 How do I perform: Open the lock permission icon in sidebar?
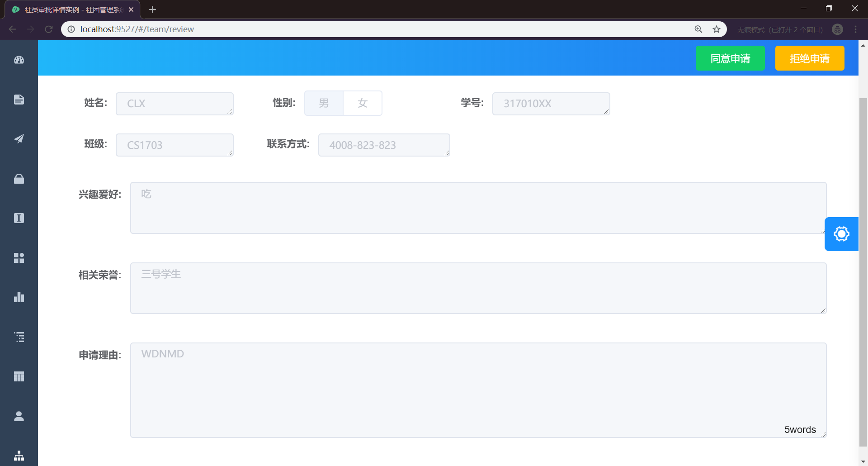pyautogui.click(x=19, y=179)
